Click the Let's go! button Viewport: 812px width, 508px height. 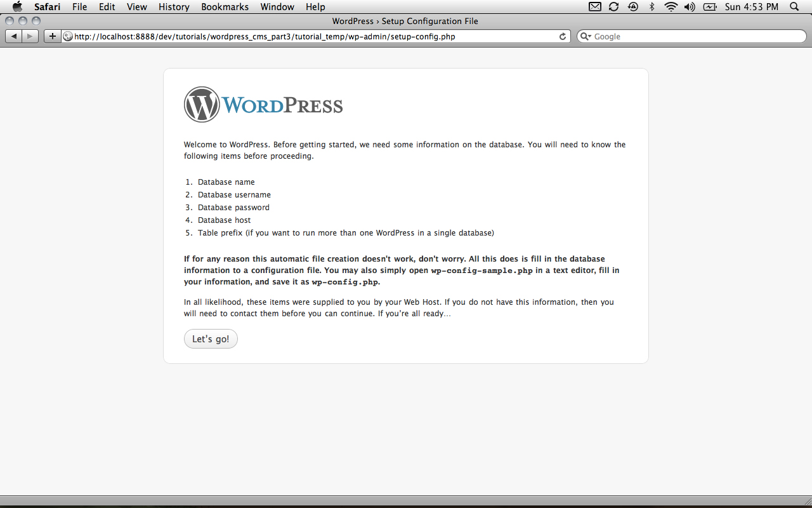coord(211,339)
